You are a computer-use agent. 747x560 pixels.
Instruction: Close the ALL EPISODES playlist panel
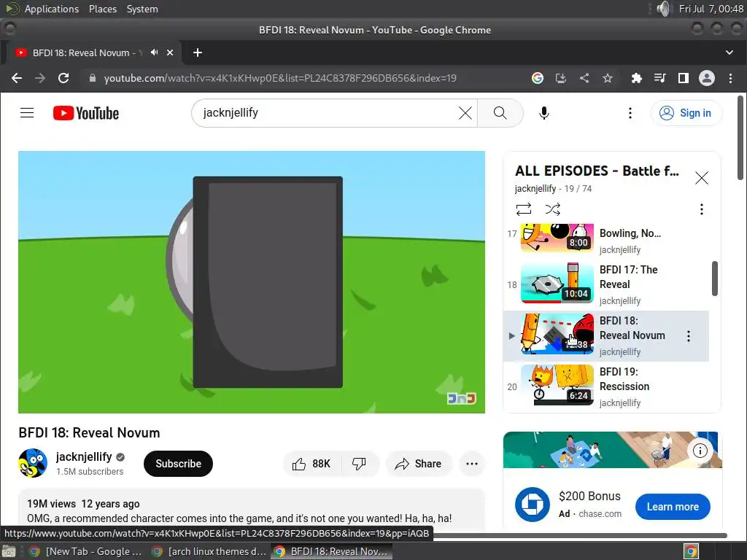coord(701,178)
